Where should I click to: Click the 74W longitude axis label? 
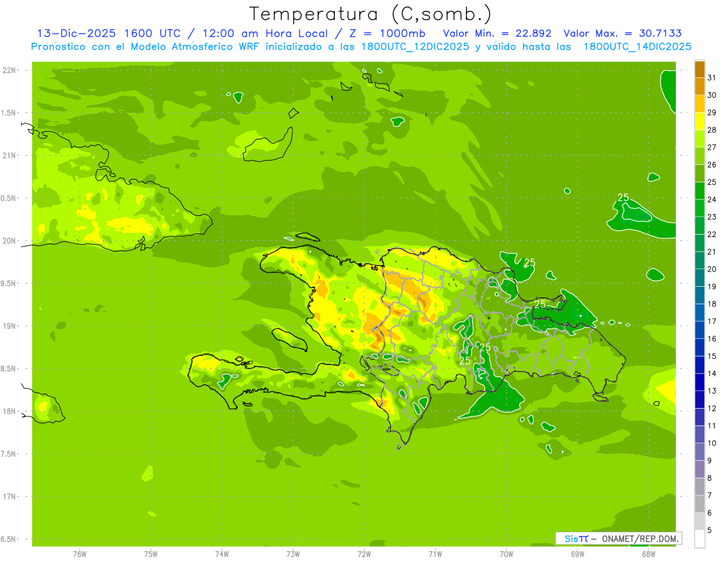[222, 554]
